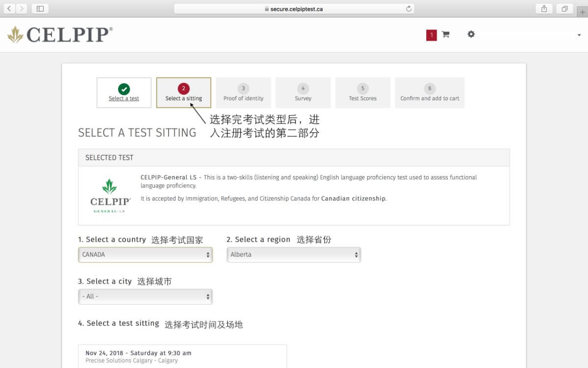Click '1. Select a country' label
588x368 pixels.
[x=112, y=239]
